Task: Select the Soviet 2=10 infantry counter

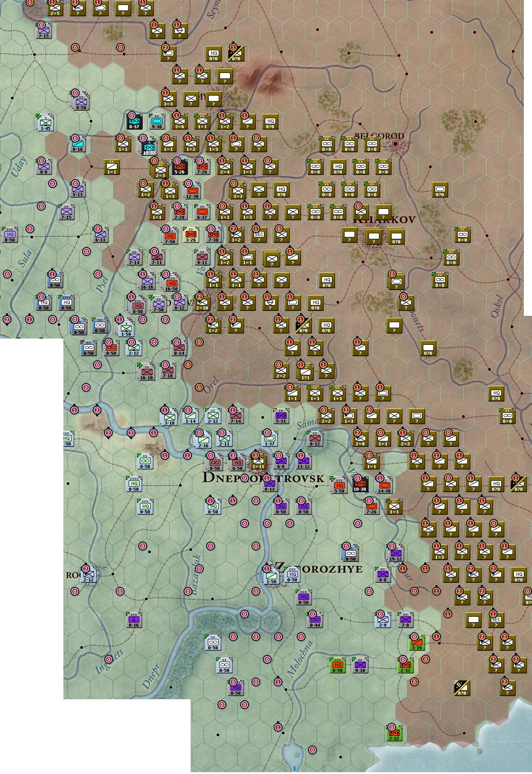Action: point(202,303)
